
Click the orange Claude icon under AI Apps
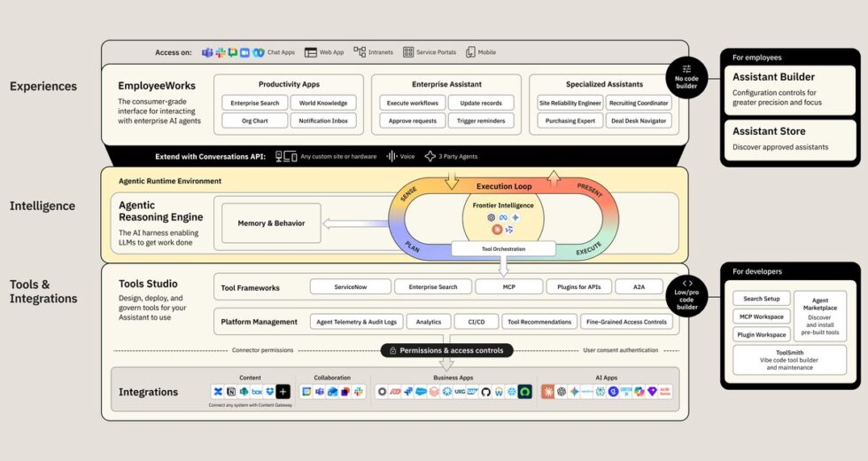pyautogui.click(x=547, y=392)
